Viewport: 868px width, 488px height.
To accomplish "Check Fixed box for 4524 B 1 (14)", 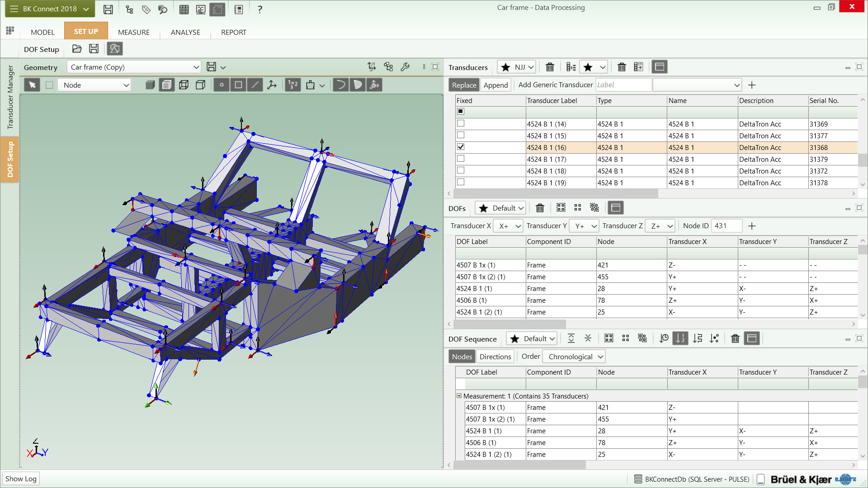I will [461, 123].
